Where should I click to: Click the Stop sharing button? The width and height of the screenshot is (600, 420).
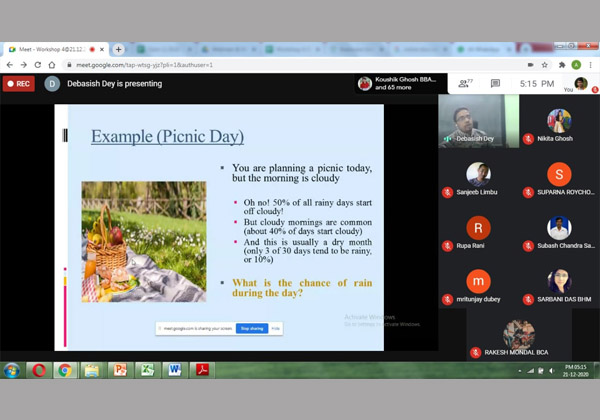tap(252, 328)
